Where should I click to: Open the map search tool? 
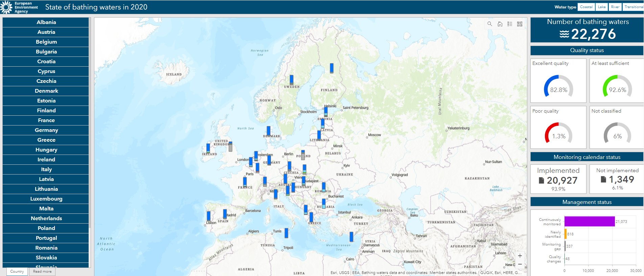(x=489, y=24)
